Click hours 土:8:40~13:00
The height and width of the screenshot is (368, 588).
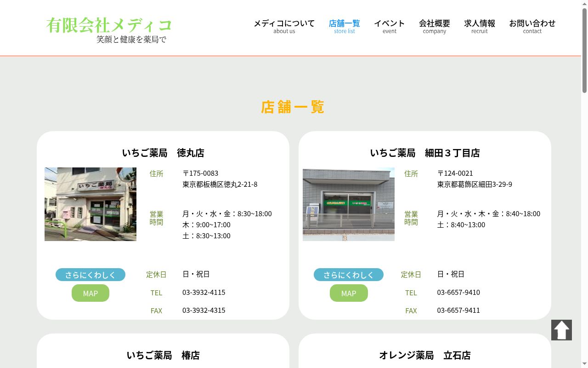pos(461,224)
